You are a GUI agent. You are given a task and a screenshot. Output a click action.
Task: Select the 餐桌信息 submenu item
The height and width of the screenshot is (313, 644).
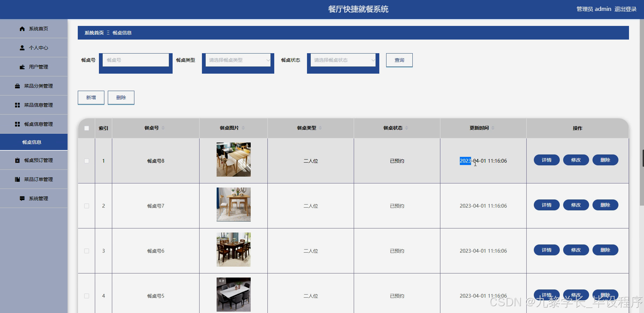click(34, 142)
